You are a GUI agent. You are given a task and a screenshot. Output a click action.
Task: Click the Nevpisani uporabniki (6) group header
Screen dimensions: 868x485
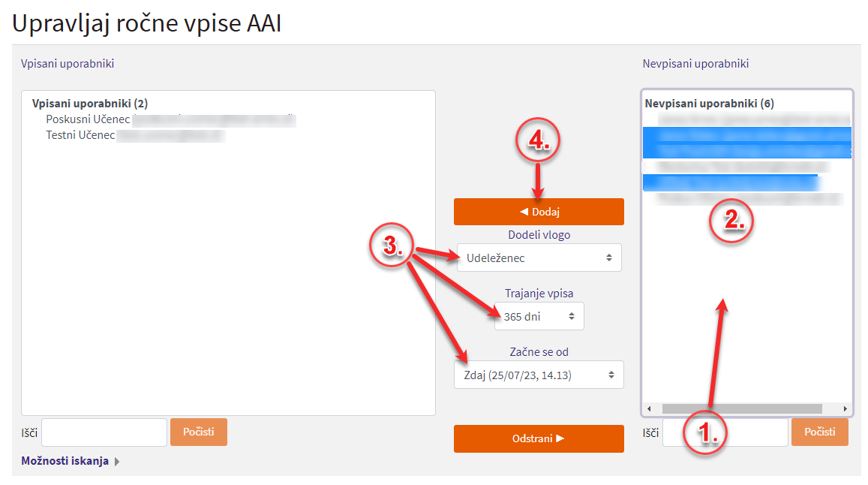coord(709,104)
